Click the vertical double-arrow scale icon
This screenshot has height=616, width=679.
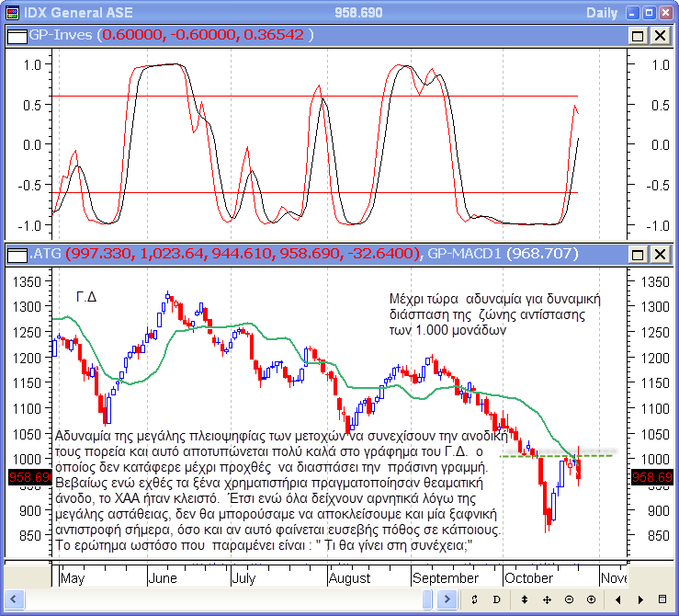(x=524, y=599)
